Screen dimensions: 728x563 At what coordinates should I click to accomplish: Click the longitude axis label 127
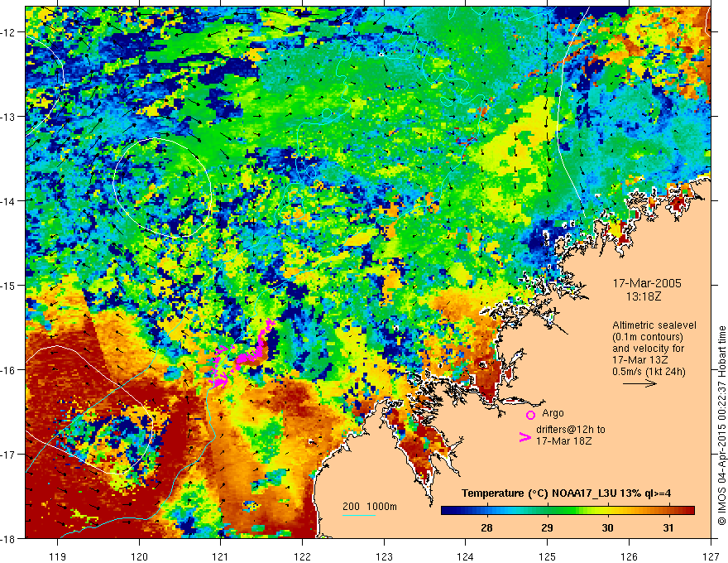(x=711, y=556)
